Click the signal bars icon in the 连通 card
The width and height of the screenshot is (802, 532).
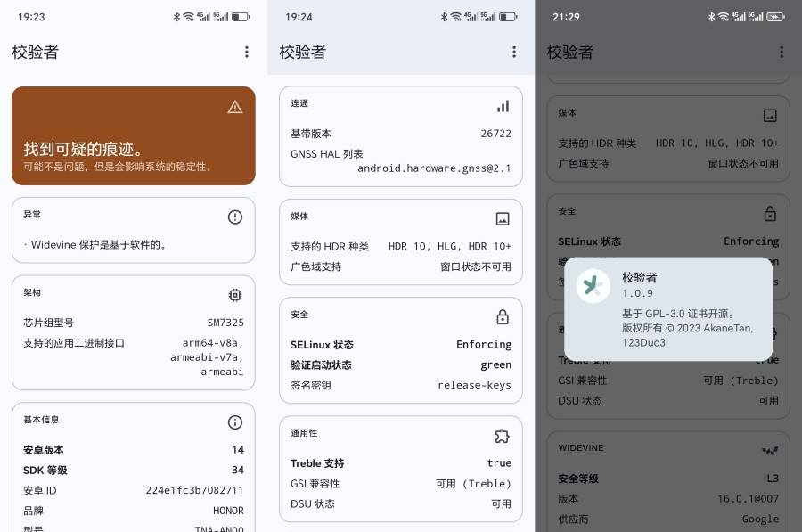[503, 106]
